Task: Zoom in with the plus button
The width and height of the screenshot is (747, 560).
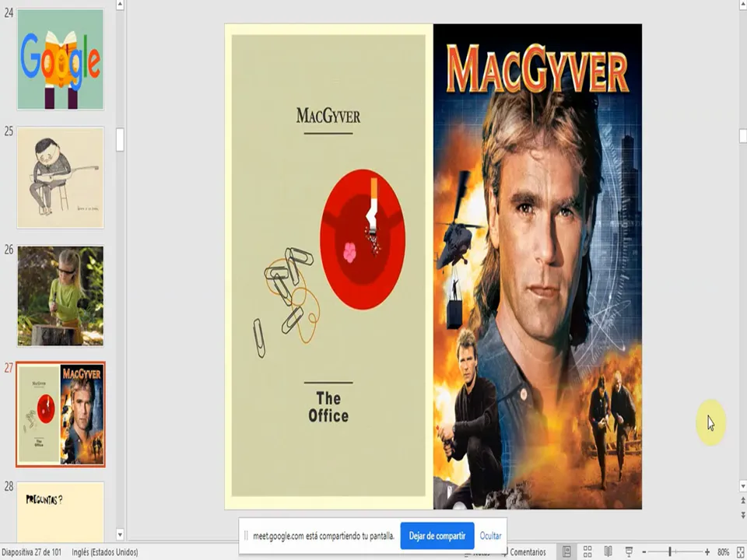Action: (x=707, y=552)
